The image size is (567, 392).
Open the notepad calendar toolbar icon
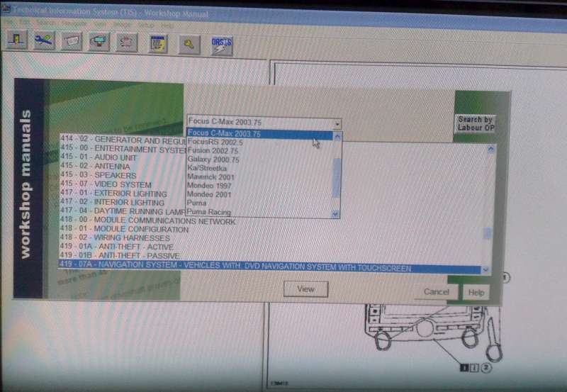pos(157,44)
